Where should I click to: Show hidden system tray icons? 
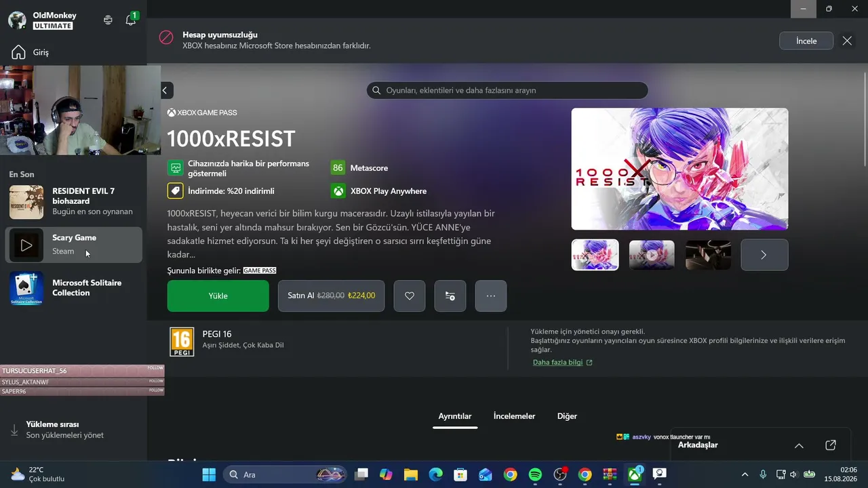coord(745,474)
